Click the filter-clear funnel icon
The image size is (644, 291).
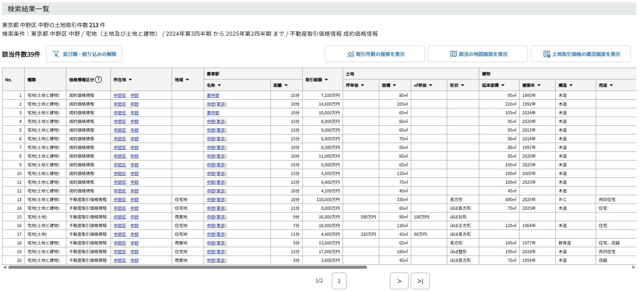coord(56,54)
